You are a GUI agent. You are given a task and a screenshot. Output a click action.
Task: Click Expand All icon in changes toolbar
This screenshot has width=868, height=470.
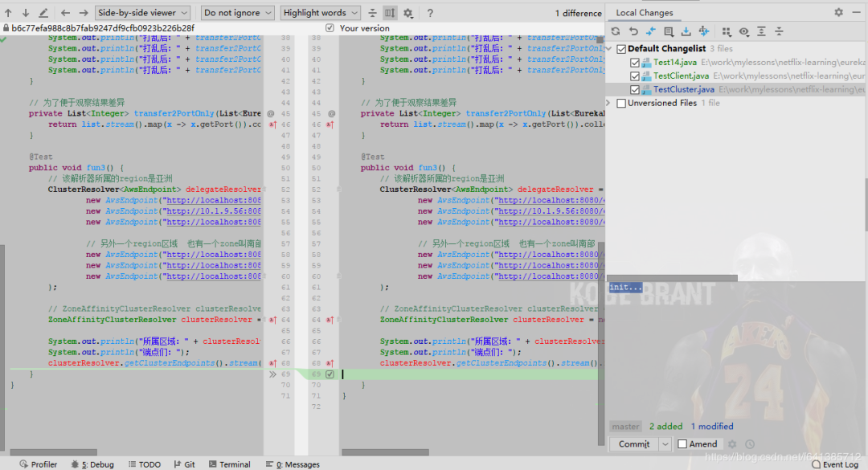tap(761, 31)
